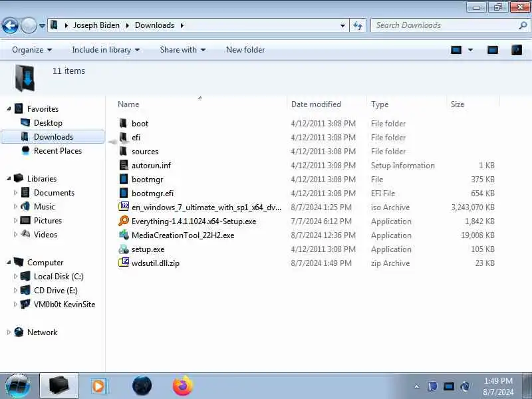Select the wdsutil.dll.zip archive icon
The image size is (532, 399).
(x=124, y=263)
